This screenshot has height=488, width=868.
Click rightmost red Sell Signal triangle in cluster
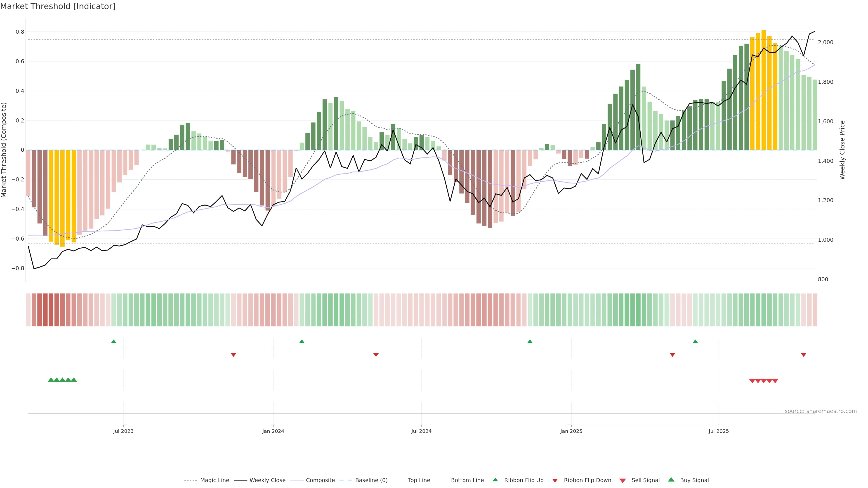[775, 381]
